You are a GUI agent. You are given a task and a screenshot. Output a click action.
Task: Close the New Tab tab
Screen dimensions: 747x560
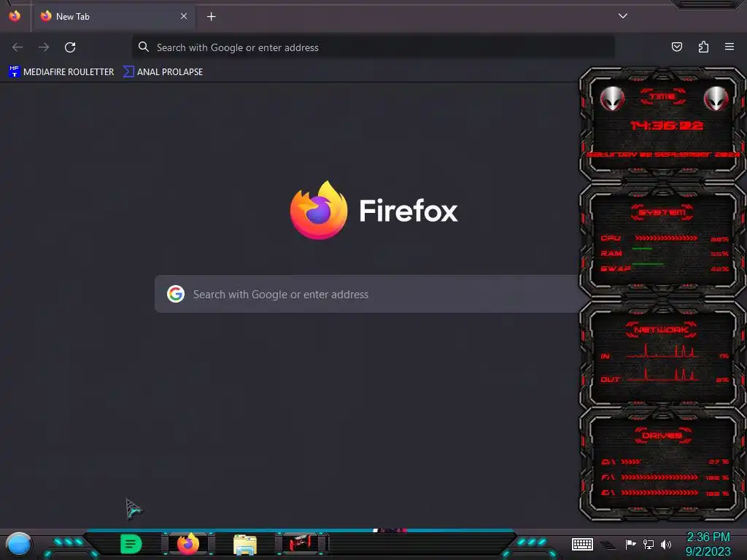(184, 16)
